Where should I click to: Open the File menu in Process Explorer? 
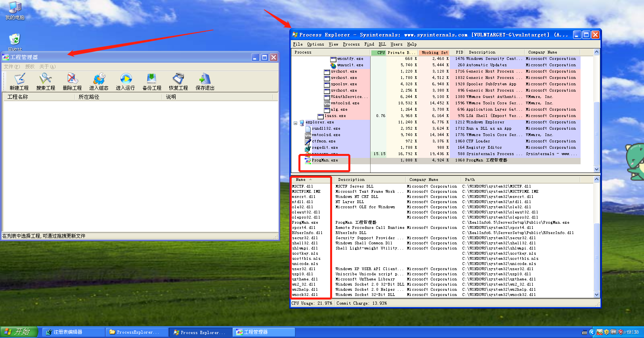[x=298, y=44]
